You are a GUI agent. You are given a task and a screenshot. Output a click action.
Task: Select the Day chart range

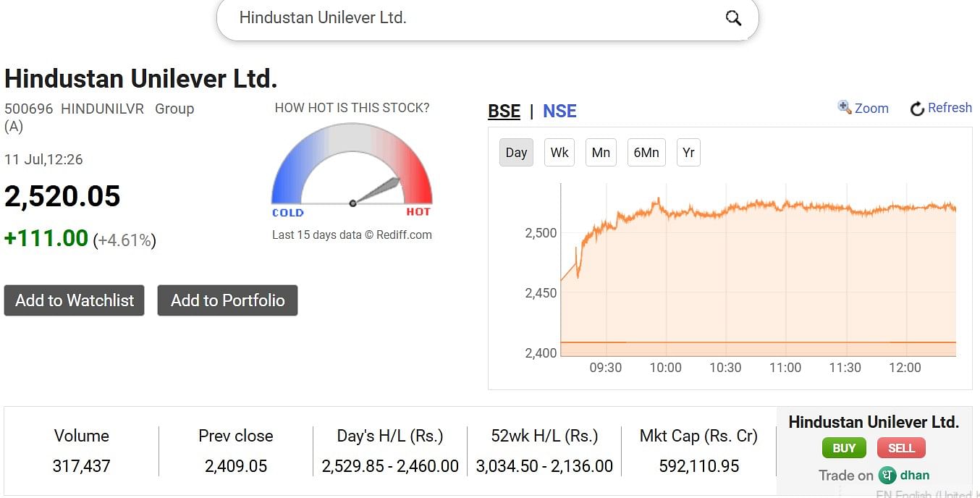pyautogui.click(x=516, y=152)
